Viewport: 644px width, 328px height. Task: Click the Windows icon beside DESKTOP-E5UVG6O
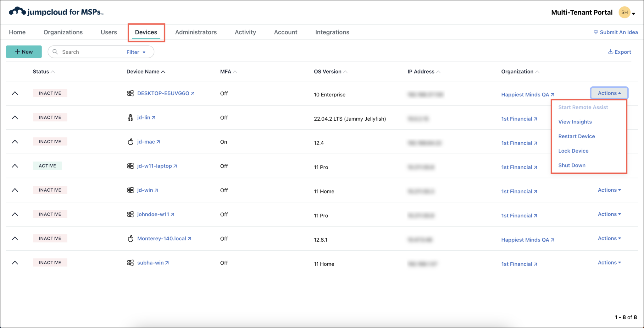coord(130,93)
